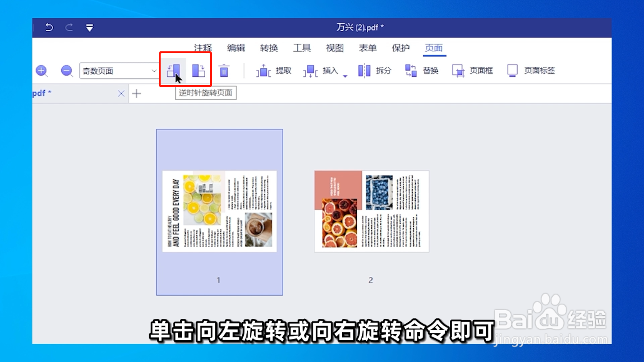Switch to the 视图 ribbon tab

(335, 48)
